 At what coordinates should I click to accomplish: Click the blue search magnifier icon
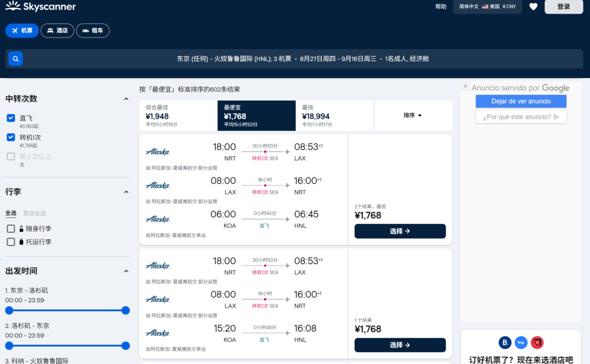tap(16, 58)
